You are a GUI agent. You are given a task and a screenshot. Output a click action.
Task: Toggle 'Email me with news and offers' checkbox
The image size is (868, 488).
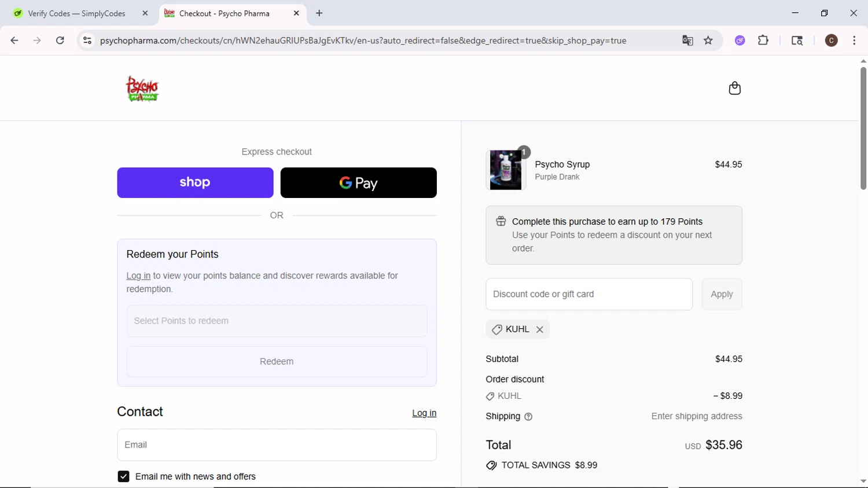[x=123, y=476]
